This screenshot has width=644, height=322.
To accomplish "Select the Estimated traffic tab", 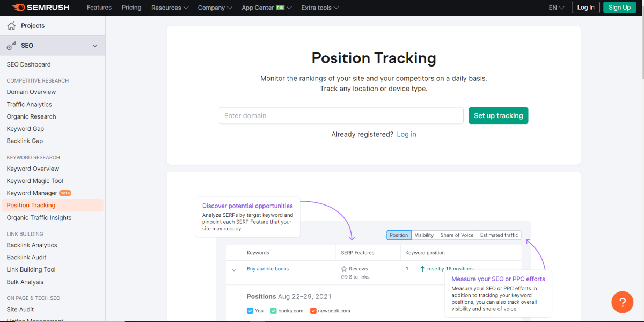I will 499,235.
